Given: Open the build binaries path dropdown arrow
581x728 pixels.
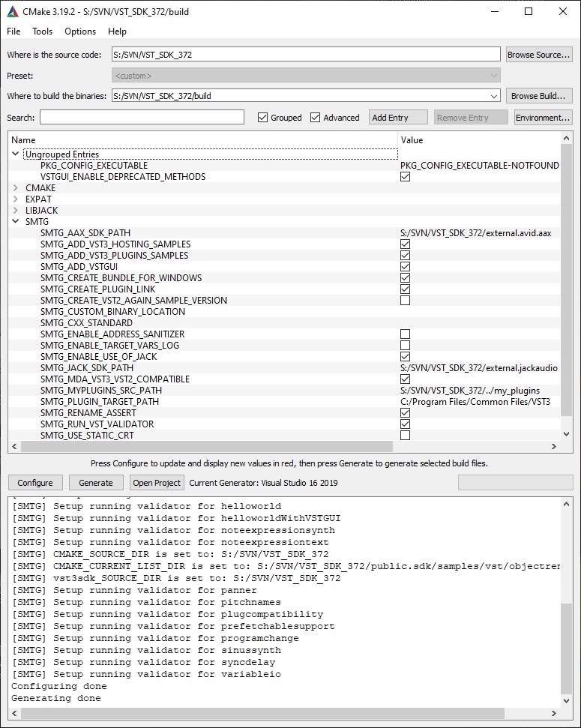Looking at the screenshot, I should pyautogui.click(x=494, y=96).
